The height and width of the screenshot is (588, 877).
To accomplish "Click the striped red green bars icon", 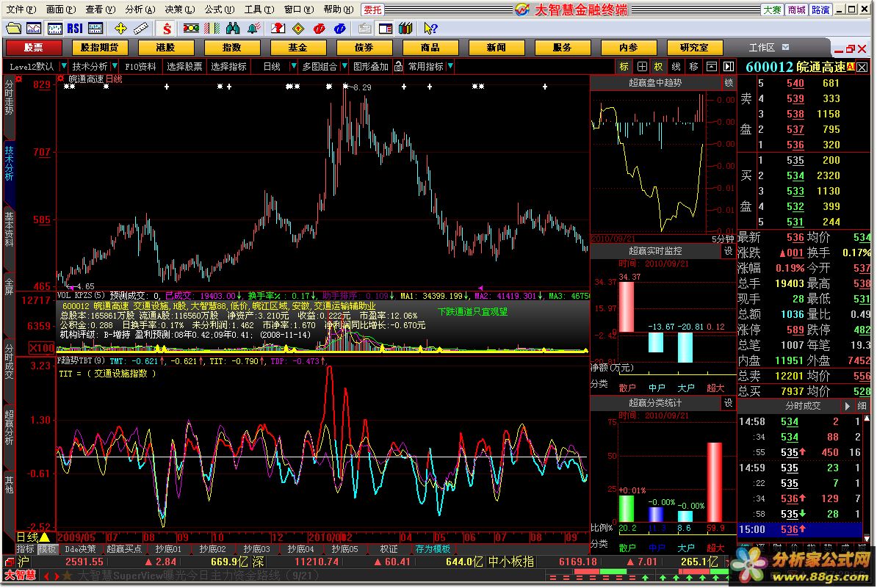I will tap(212, 28).
